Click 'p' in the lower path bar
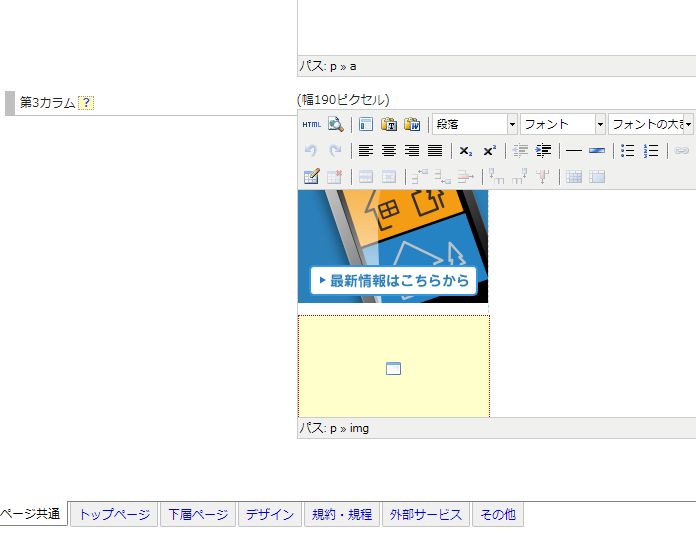Viewport: 696px width, 540px height. (333, 430)
